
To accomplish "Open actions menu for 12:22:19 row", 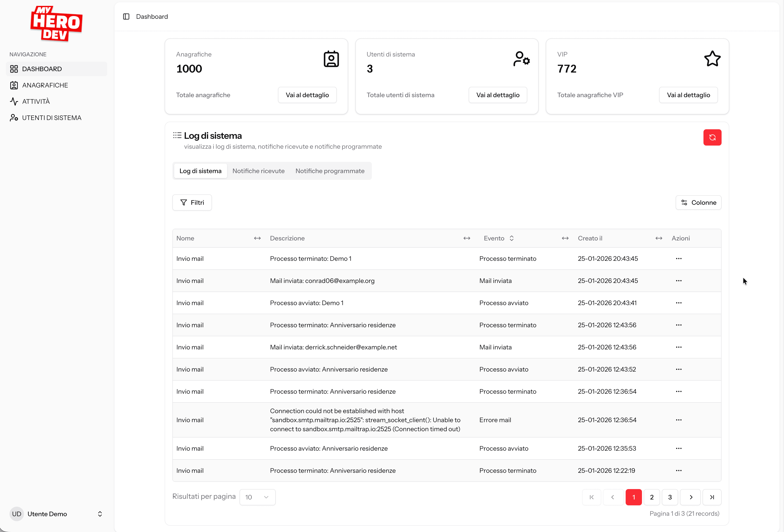I will [x=679, y=471].
